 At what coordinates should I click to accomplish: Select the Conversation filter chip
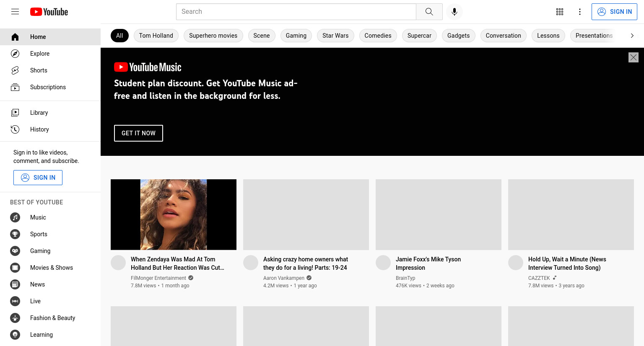point(503,36)
